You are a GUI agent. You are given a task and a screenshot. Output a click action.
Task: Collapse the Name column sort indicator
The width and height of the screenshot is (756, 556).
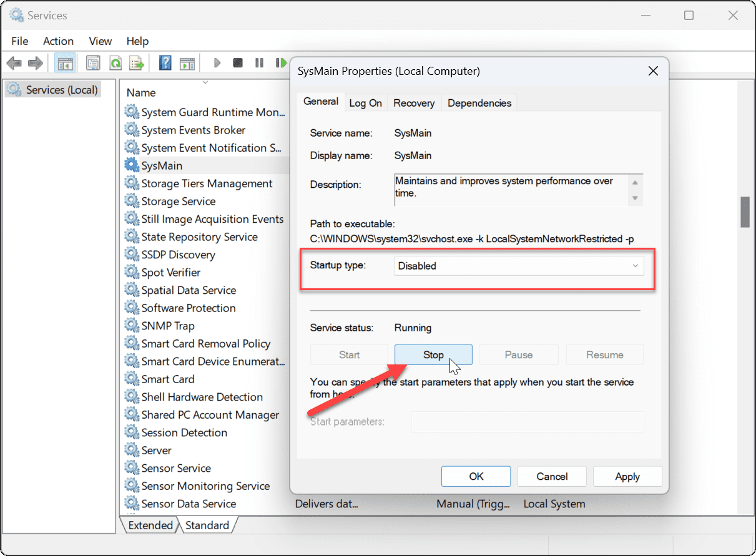(206, 81)
